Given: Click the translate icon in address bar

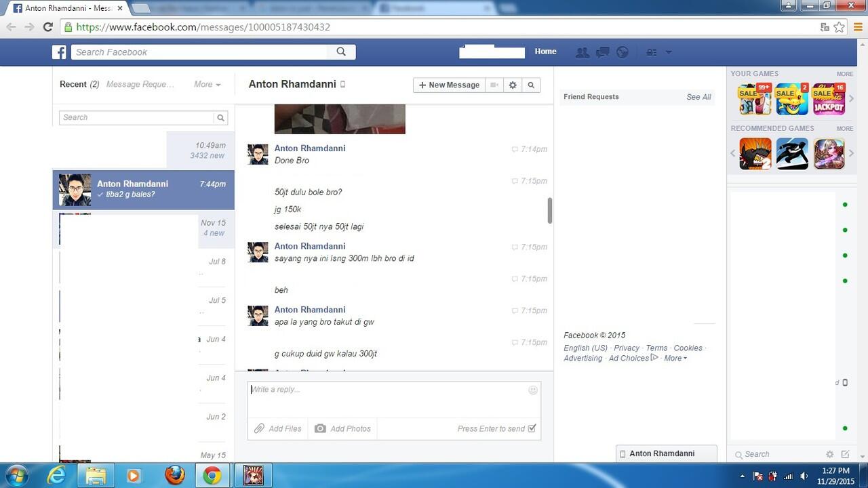Looking at the screenshot, I should click(825, 27).
